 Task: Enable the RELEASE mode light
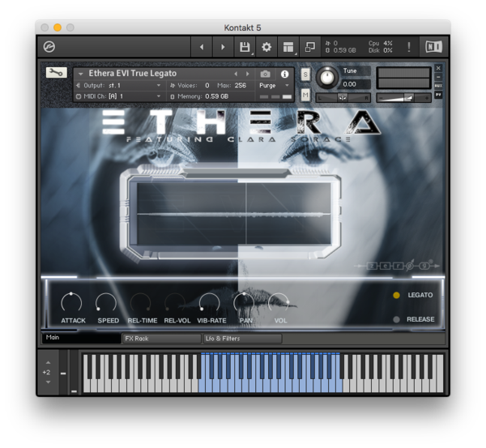[x=396, y=319]
